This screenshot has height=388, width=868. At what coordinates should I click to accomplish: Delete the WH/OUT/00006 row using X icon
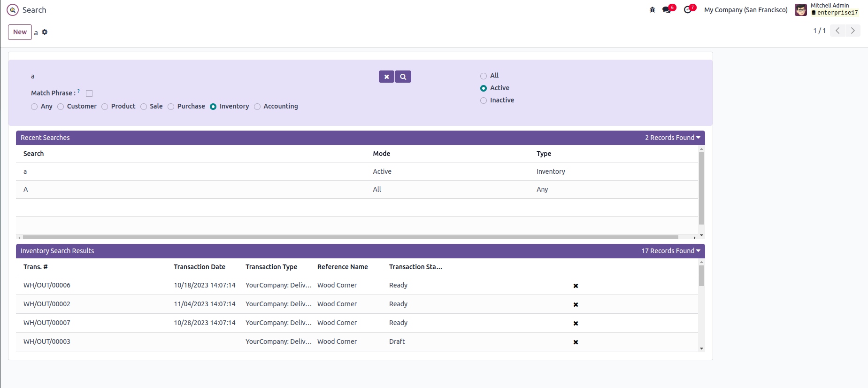[576, 286]
